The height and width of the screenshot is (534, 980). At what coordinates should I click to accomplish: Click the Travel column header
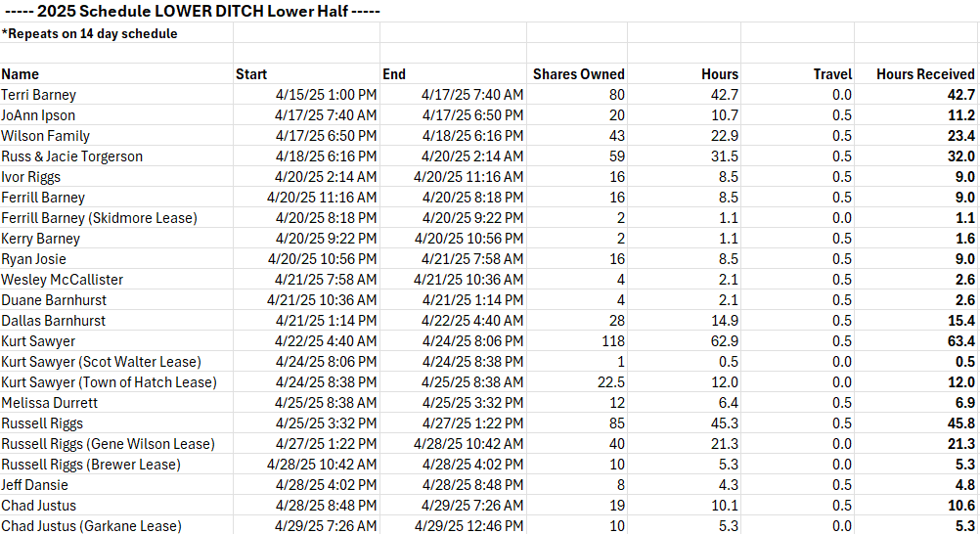797,73
